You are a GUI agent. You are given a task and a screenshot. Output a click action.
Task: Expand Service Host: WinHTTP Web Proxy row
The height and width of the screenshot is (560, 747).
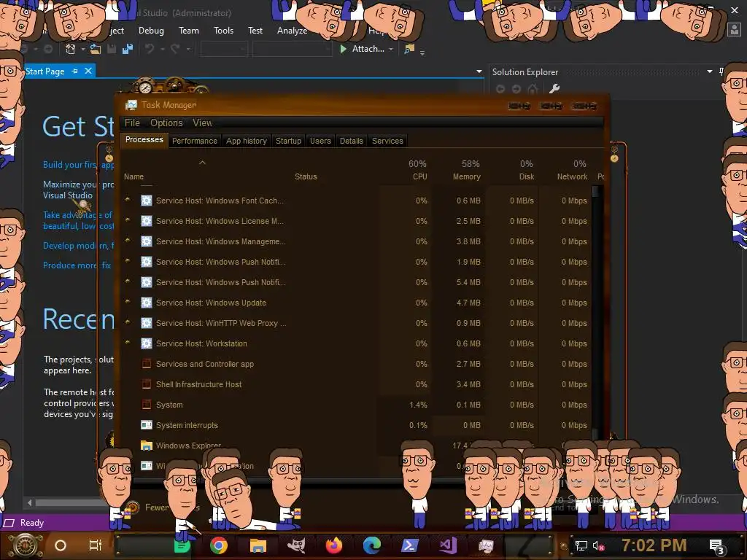pos(128,322)
